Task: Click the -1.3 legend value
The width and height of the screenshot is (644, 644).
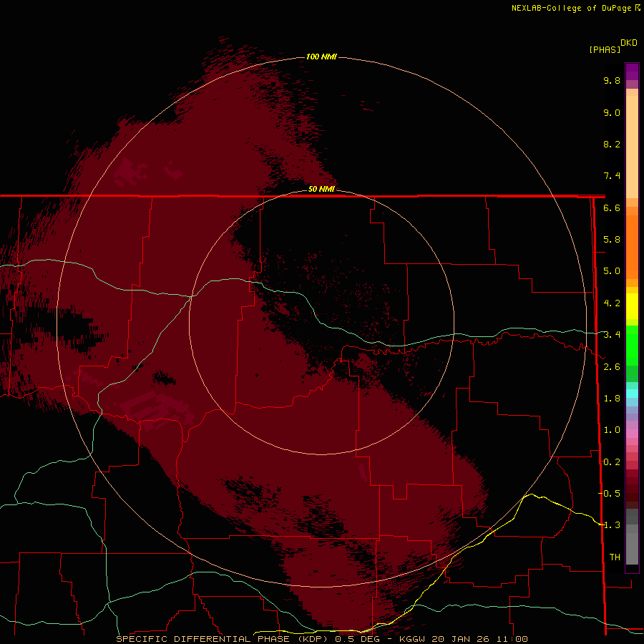Action: (609, 525)
